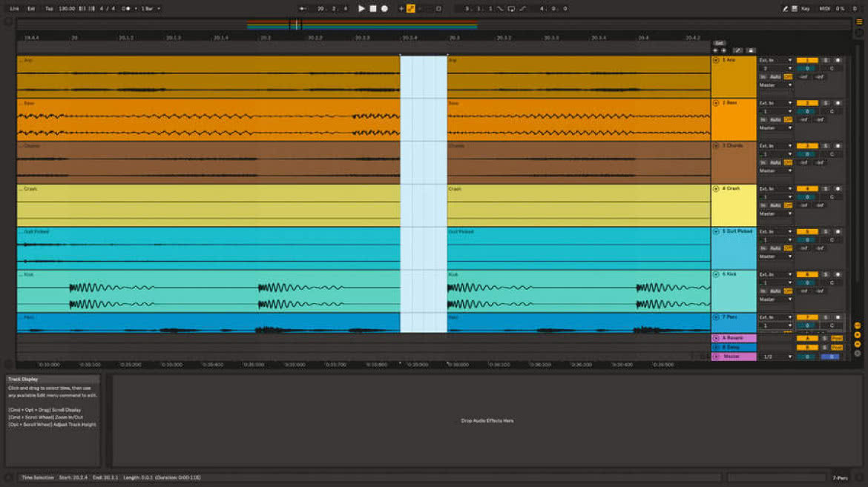Screen dimensions: 868x487
Task: Toggle Draw Mode pencil icon
Action: [x=785, y=8]
